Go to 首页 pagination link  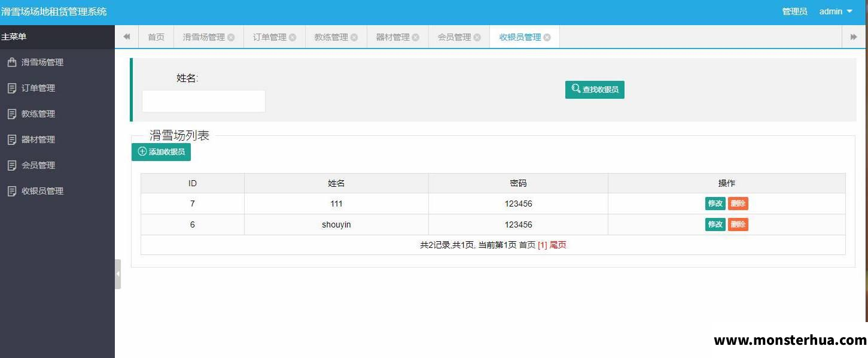click(x=527, y=245)
